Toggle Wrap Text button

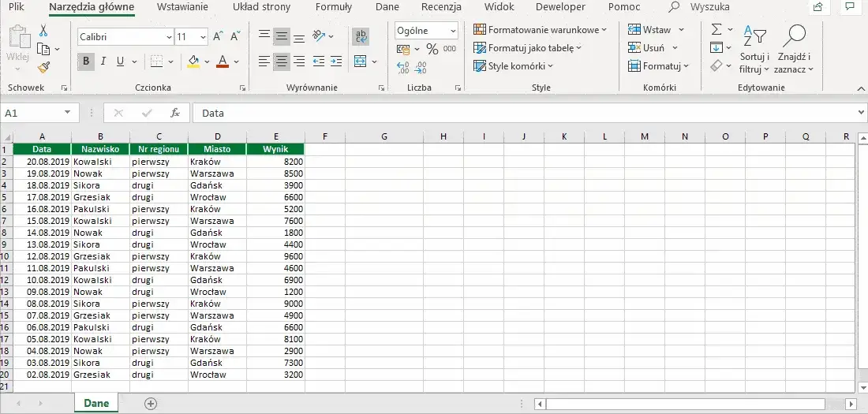click(x=361, y=36)
